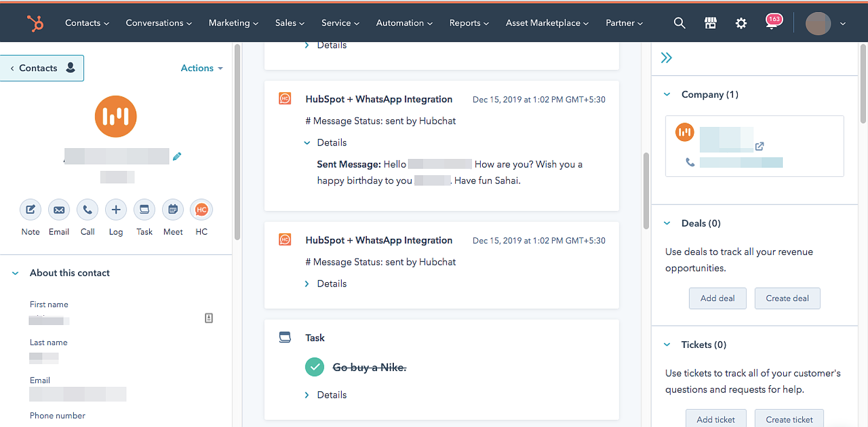Screen dimensions: 868x427
Task: Go back to Contacts list
Action: [x=42, y=68]
